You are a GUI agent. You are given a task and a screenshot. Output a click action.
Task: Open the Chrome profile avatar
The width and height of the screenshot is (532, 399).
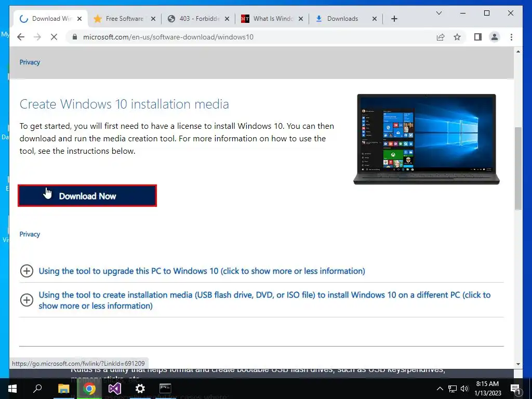coord(495,37)
